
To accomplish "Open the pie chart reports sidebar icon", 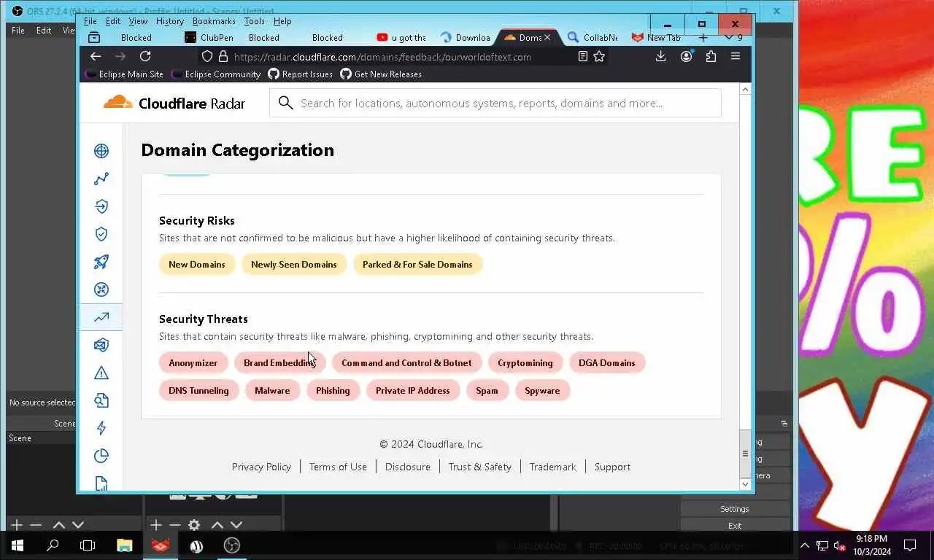I will pyautogui.click(x=101, y=456).
